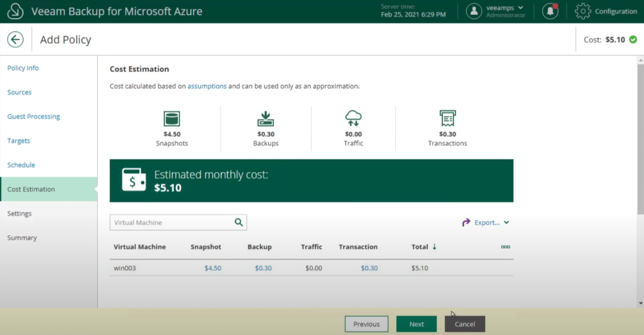
Task: Open the Schedule step
Action: click(21, 165)
